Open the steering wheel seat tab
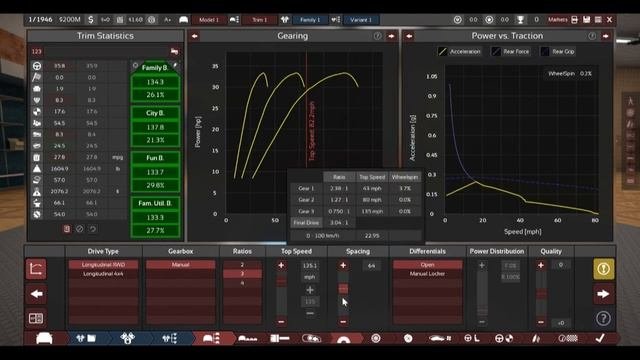Image resolution: width=640 pixels, height=360 pixels. click(472, 338)
